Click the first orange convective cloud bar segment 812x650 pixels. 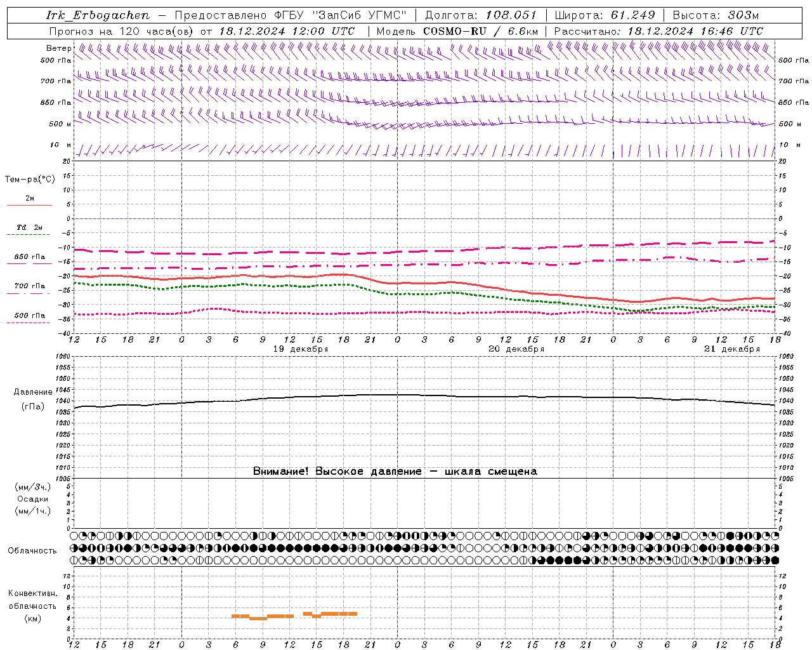[x=263, y=616]
